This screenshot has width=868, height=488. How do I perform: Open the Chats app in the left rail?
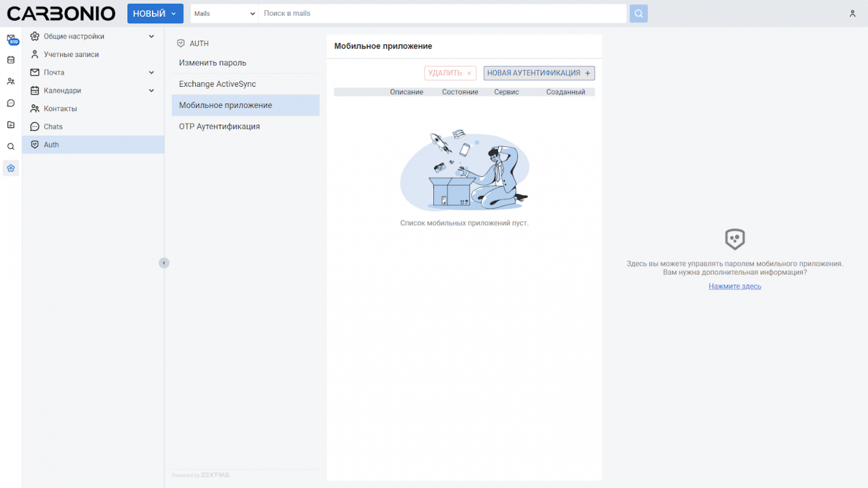tap(11, 103)
